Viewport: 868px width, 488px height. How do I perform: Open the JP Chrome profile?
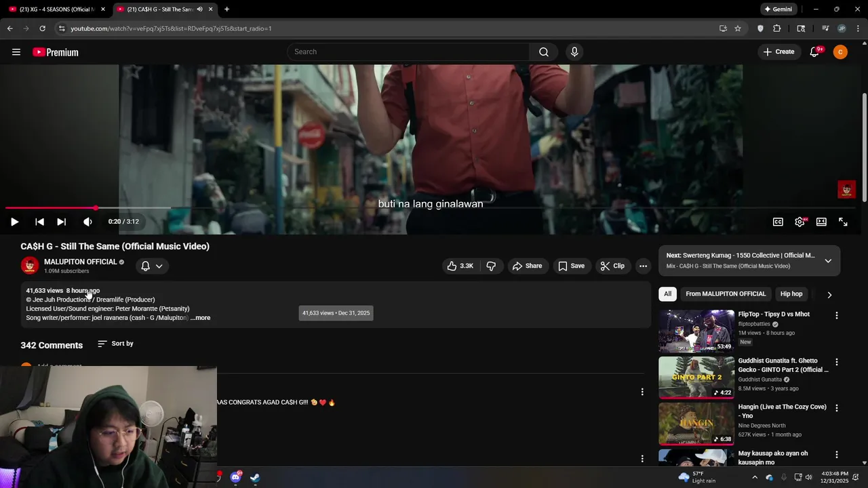[x=842, y=28]
